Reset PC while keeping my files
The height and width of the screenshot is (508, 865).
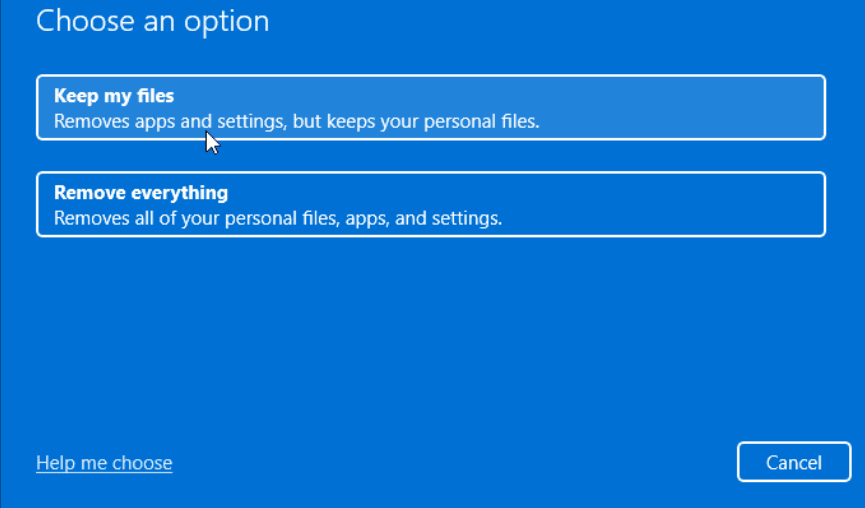[430, 108]
